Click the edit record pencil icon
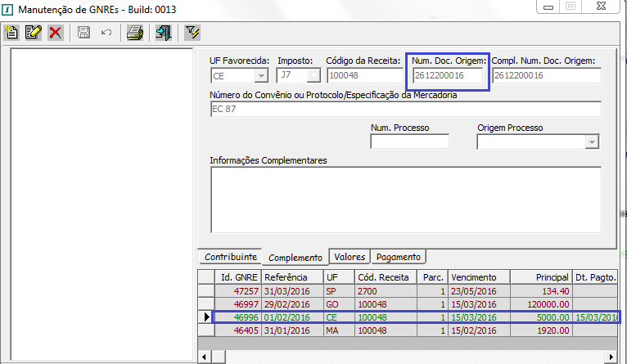This screenshot has width=627, height=364. click(33, 33)
